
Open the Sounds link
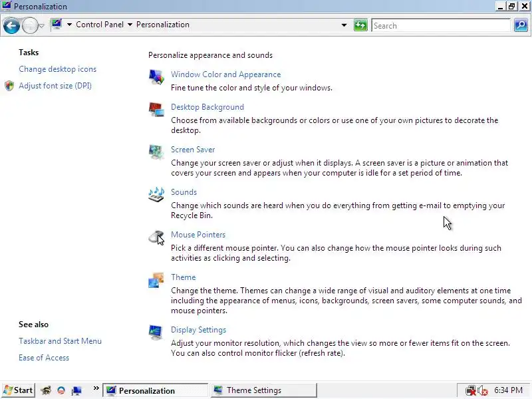[x=184, y=192]
